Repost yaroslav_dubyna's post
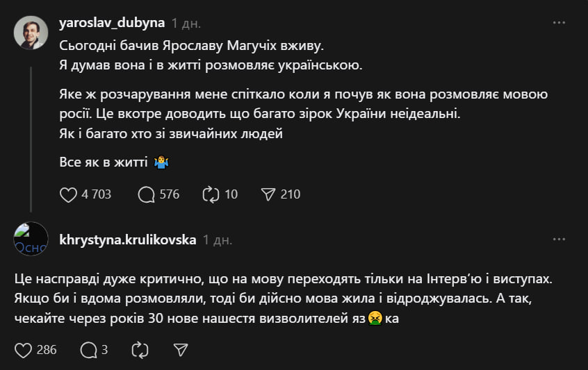Image resolution: width=588 pixels, height=370 pixels. (210, 194)
